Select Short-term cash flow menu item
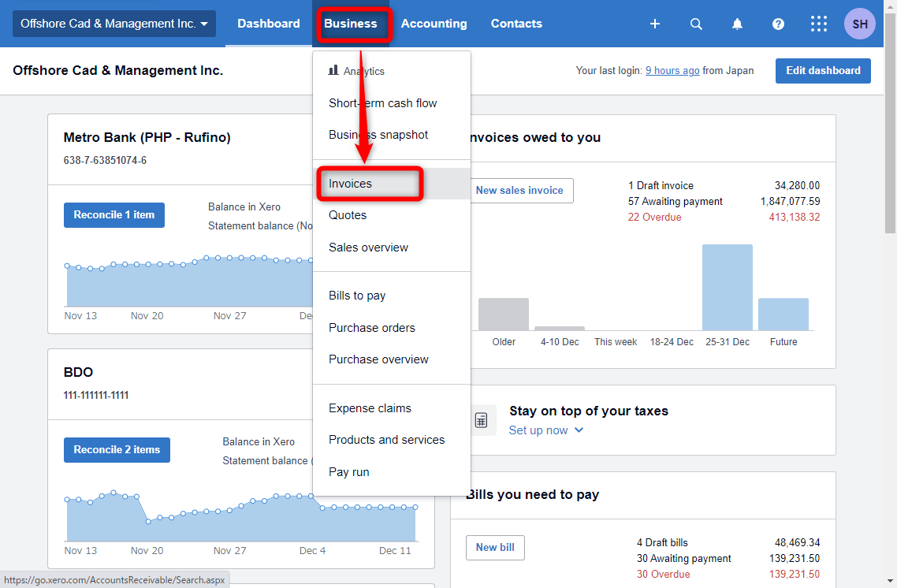The width and height of the screenshot is (897, 588). [x=391, y=103]
